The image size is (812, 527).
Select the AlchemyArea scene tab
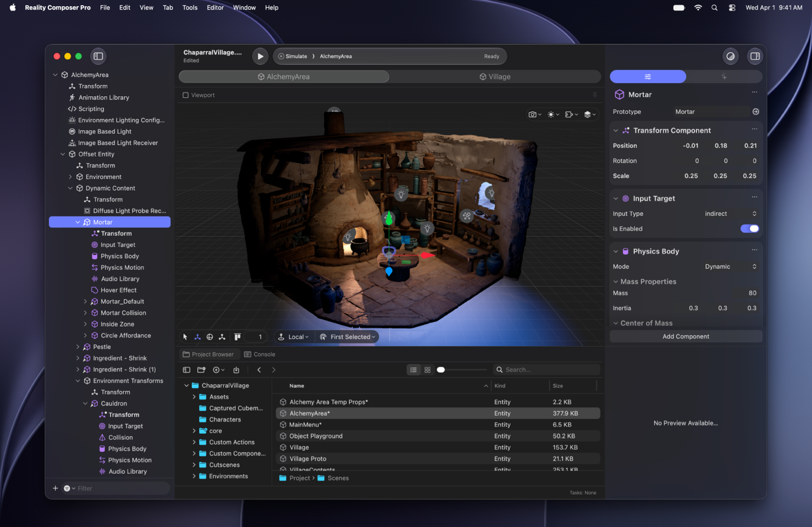pos(284,76)
